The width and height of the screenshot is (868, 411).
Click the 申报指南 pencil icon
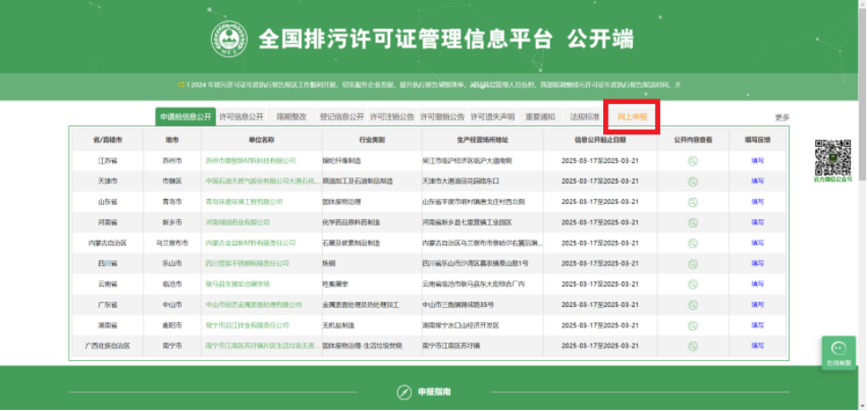coord(403,392)
